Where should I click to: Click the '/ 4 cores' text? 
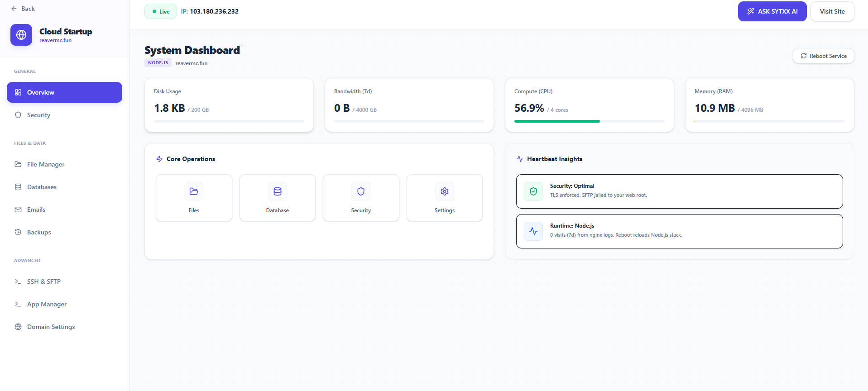click(557, 110)
